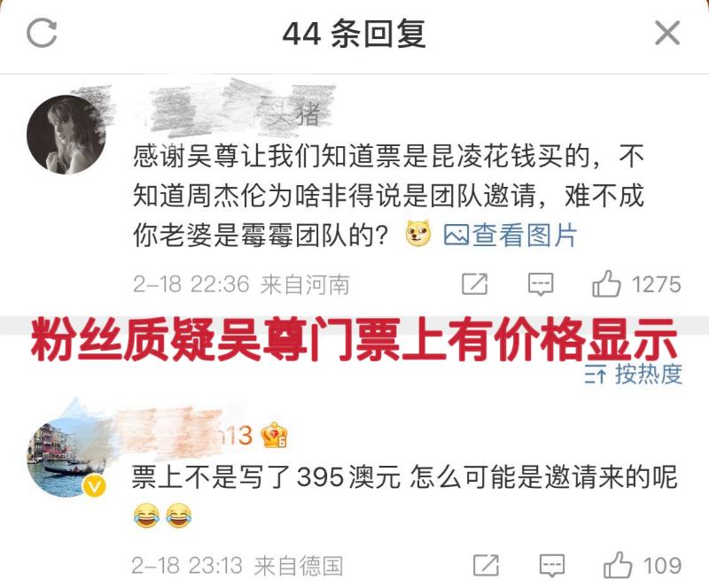709x588 pixels.
Task: Repost the comment from 河南
Action: tap(474, 284)
